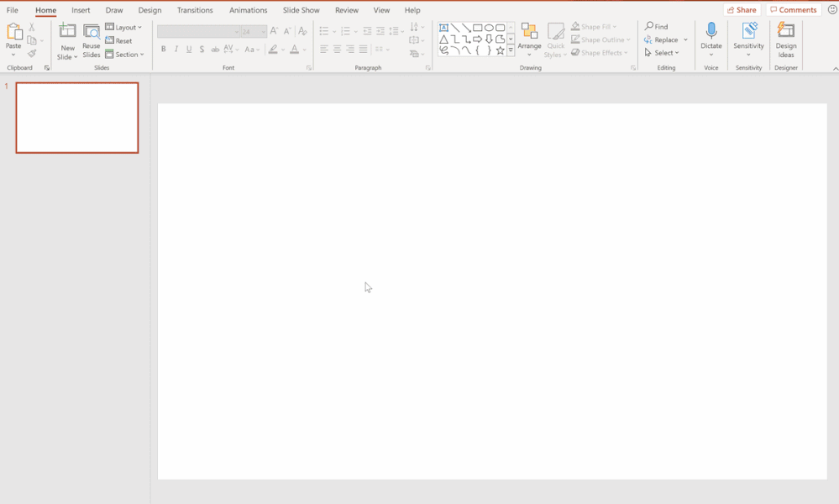Click the Arrange icon
Viewport: 839px width, 504px height.
(529, 39)
